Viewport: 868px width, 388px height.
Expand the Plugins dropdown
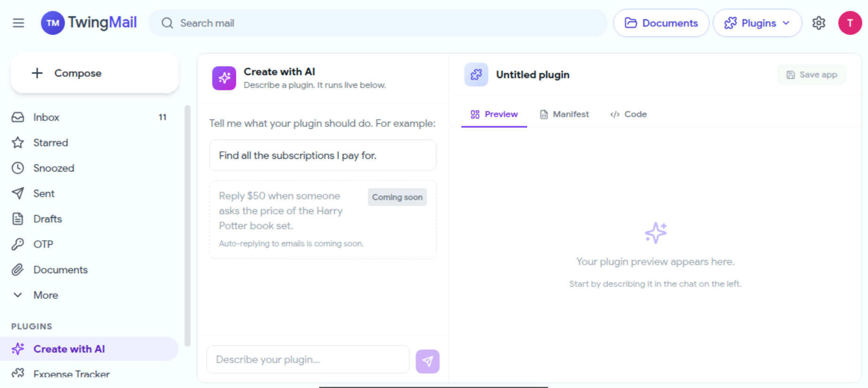click(757, 23)
